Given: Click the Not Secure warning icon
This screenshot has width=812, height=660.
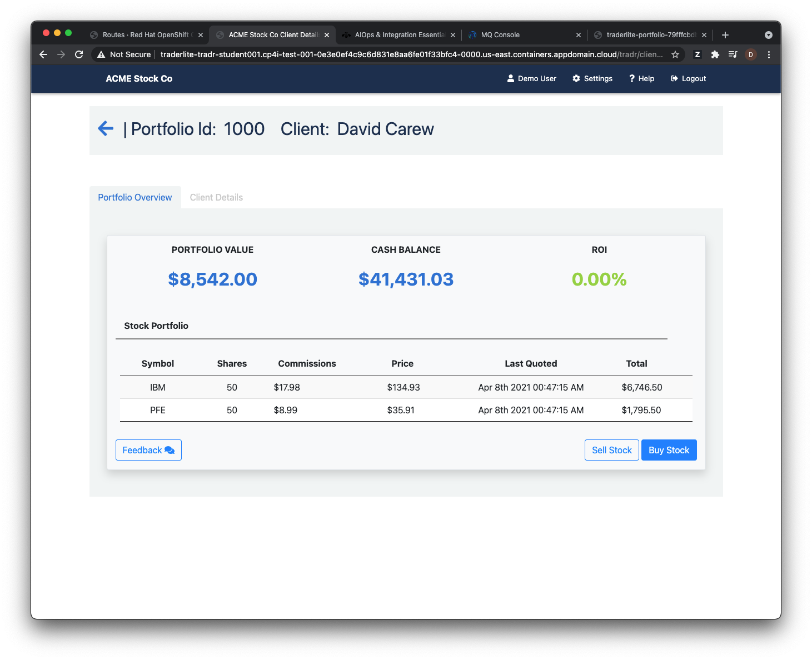Looking at the screenshot, I should [101, 54].
